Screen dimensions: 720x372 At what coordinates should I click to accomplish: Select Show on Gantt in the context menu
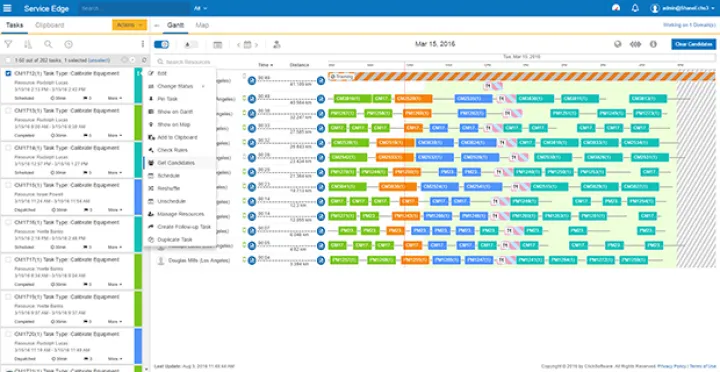[x=180, y=112]
